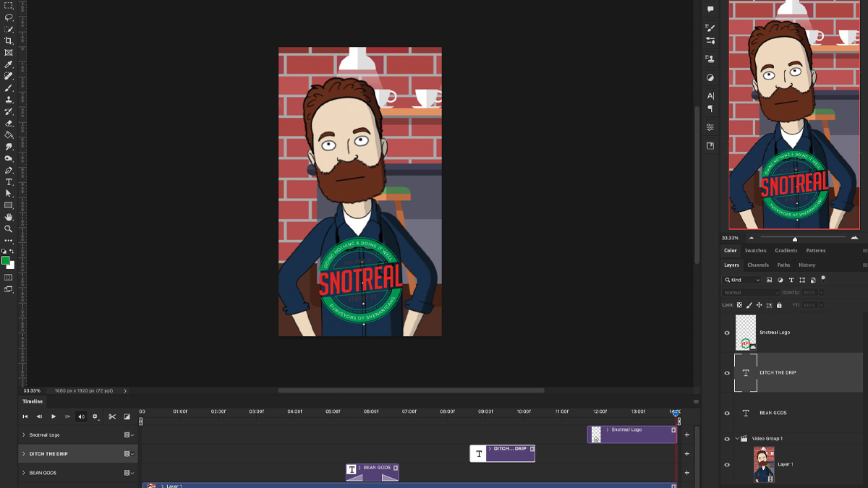Open the blend mode Normal dropdown
Viewport: 868px width, 488px height.
pos(751,292)
